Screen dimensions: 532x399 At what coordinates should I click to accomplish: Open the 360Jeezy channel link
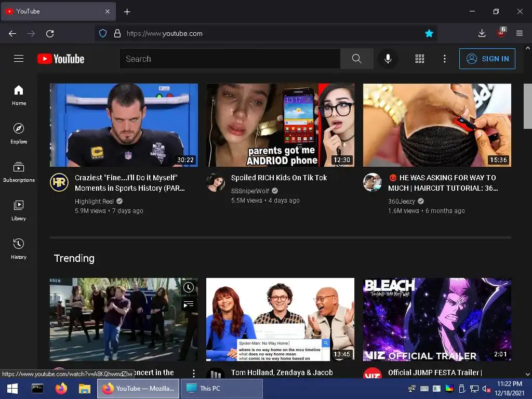click(402, 201)
